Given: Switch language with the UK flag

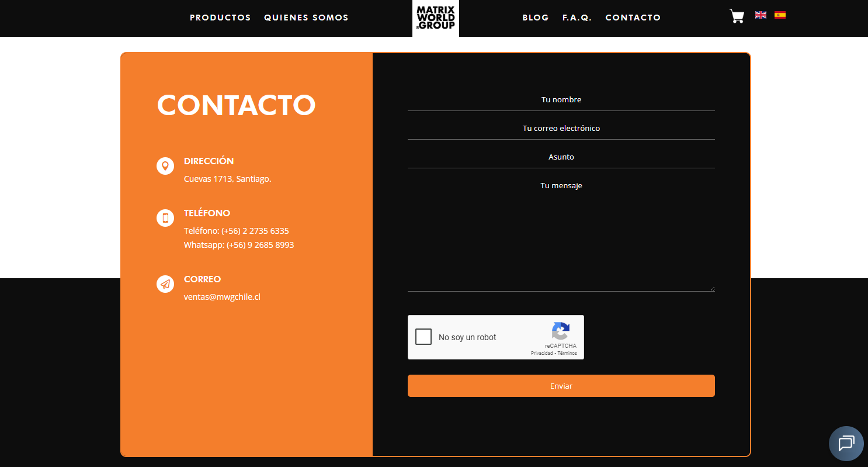Looking at the screenshot, I should click(761, 15).
